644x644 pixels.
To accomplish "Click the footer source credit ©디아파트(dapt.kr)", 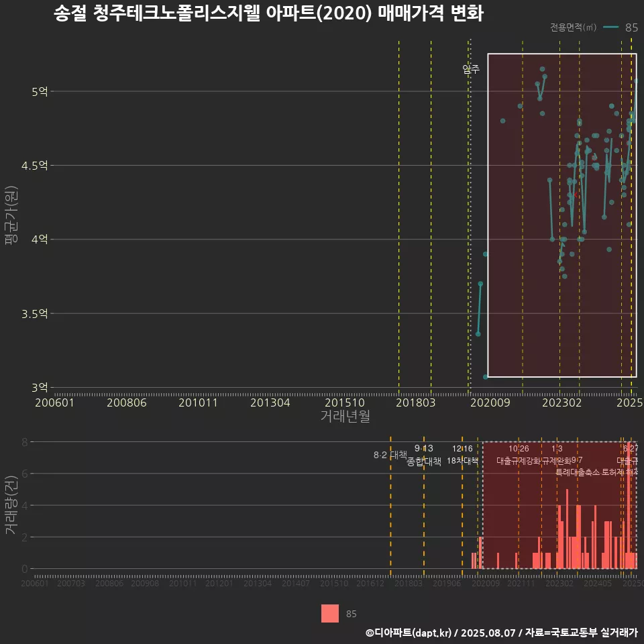I will (x=409, y=633).
